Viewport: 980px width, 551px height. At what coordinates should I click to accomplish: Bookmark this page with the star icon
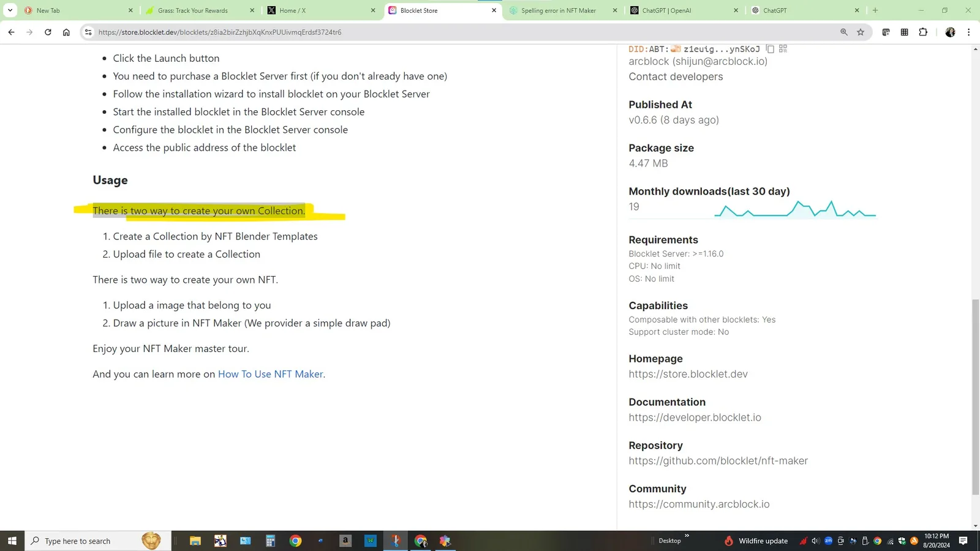[861, 32]
